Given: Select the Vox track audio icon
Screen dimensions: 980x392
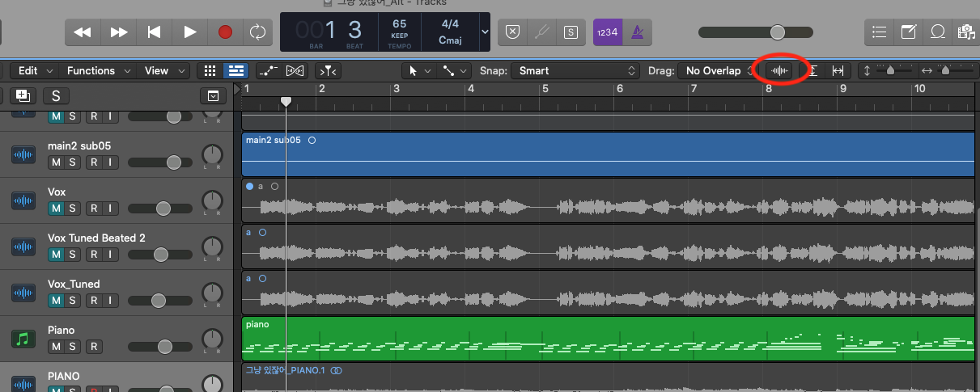Looking at the screenshot, I should [x=23, y=200].
